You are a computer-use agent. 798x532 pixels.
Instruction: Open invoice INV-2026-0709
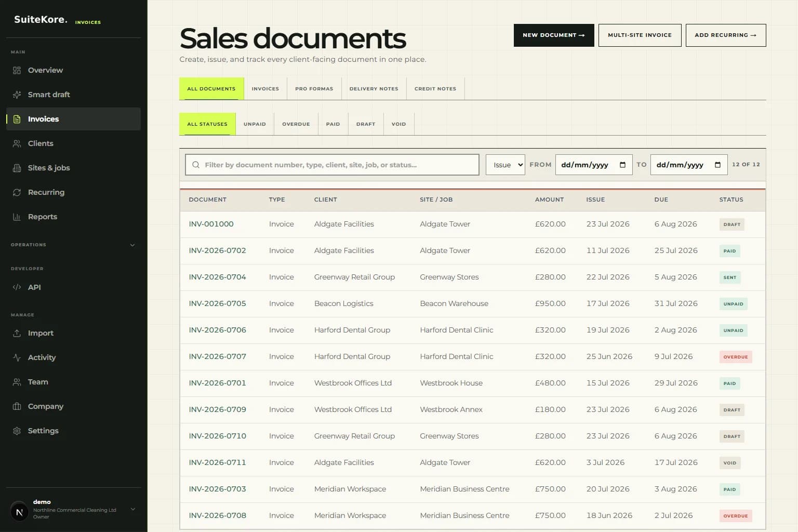[x=217, y=409]
